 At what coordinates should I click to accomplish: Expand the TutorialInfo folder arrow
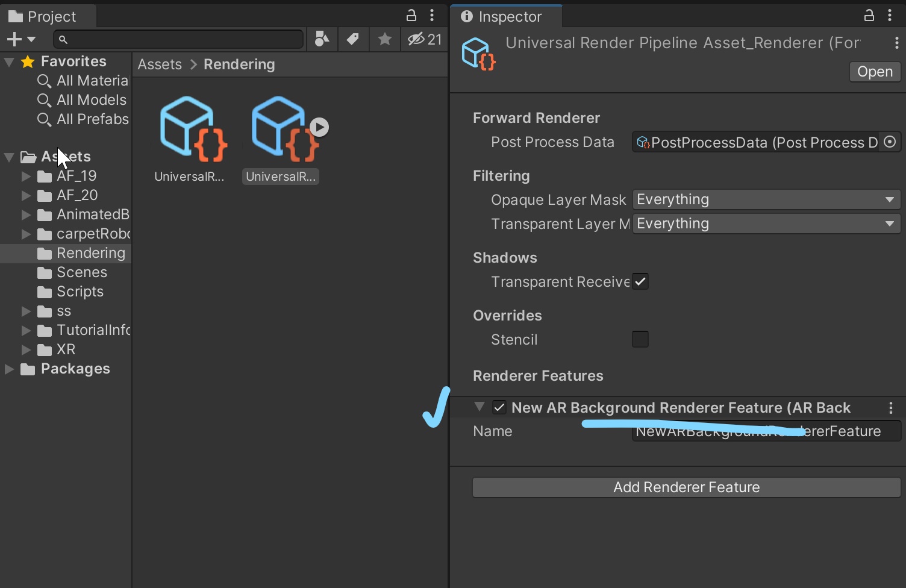pyautogui.click(x=26, y=330)
